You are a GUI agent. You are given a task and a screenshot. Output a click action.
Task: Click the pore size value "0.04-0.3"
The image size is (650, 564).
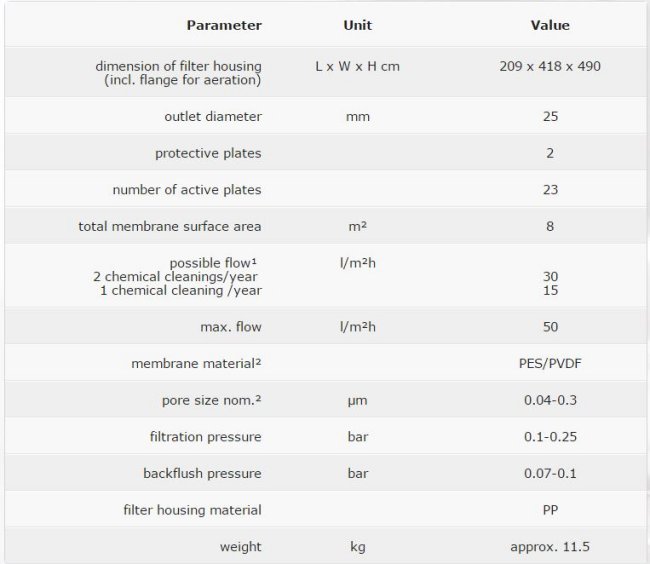tap(549, 401)
